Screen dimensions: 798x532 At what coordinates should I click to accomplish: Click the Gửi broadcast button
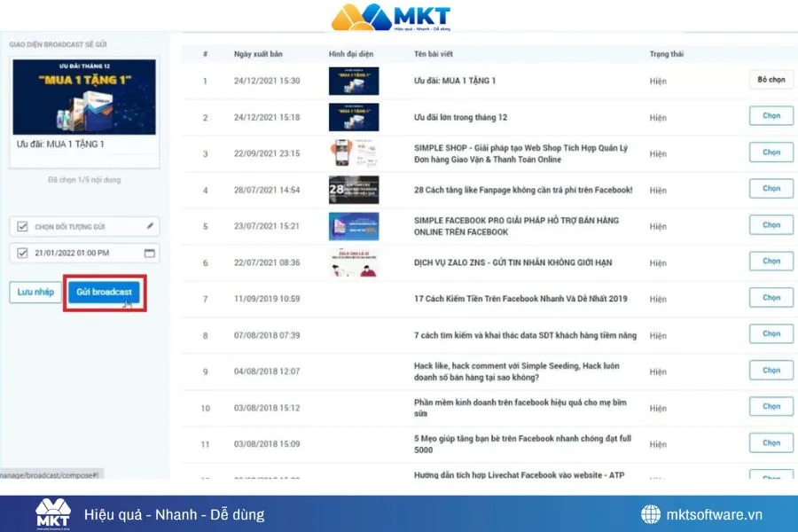103,293
